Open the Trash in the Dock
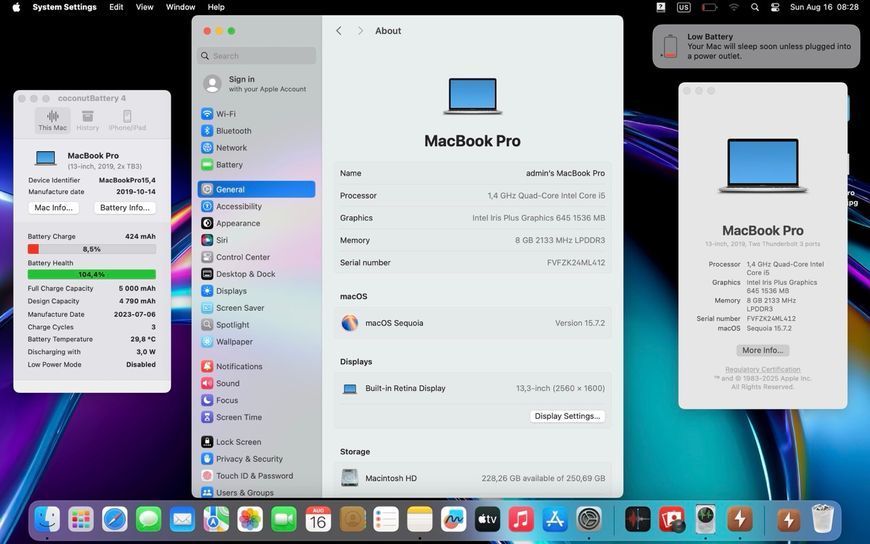The width and height of the screenshot is (870, 544). (x=822, y=520)
